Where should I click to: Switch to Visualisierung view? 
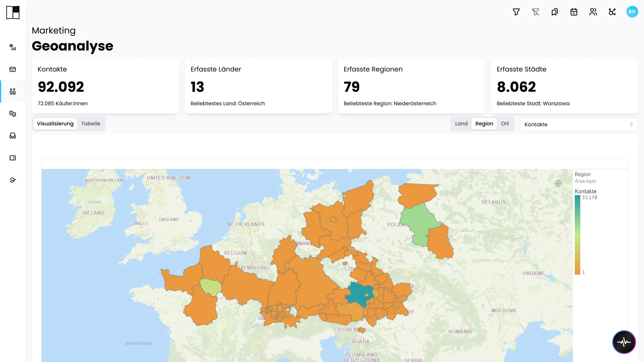[55, 124]
